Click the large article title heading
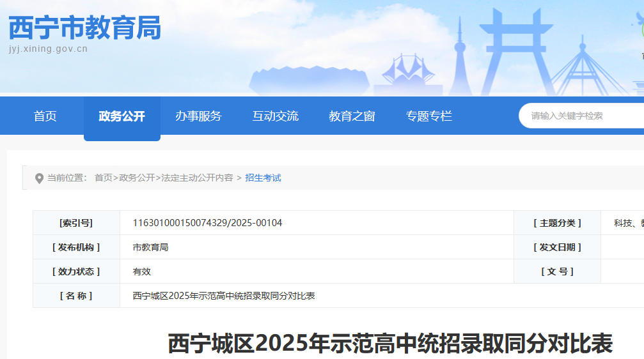The image size is (644, 359). pyautogui.click(x=390, y=344)
